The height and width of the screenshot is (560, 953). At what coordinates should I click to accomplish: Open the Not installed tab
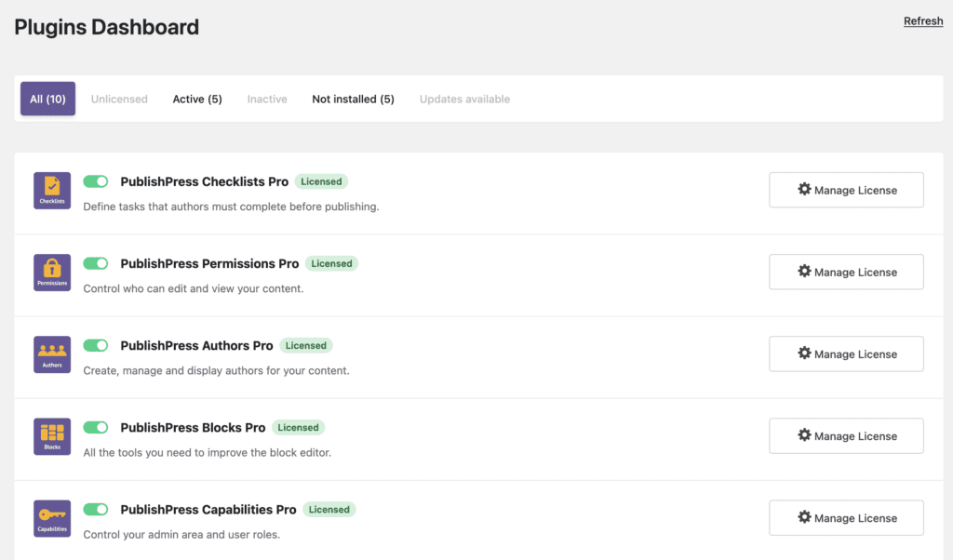pyautogui.click(x=353, y=99)
